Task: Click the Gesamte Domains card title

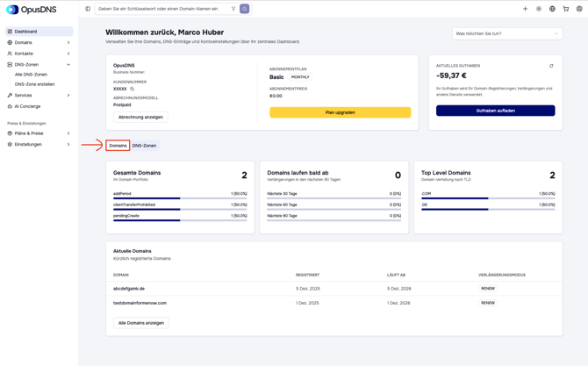Action: [137, 173]
